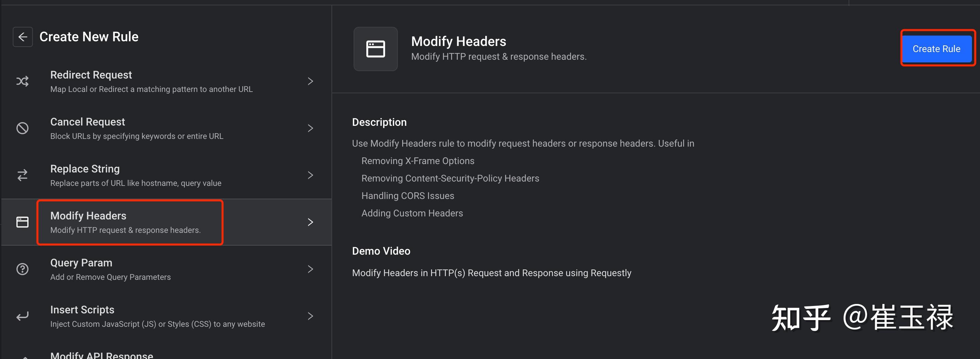
Task: Open the Query Param chevron arrow
Action: [310, 269]
